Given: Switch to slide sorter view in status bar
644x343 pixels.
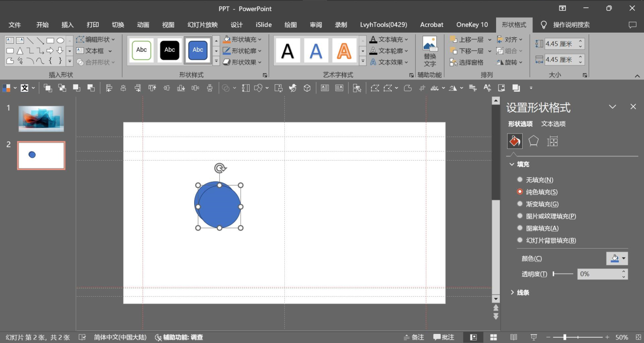Looking at the screenshot, I should pos(494,337).
